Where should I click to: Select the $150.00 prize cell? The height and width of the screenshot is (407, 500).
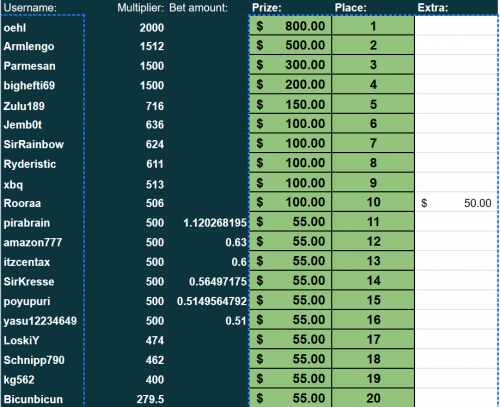290,104
